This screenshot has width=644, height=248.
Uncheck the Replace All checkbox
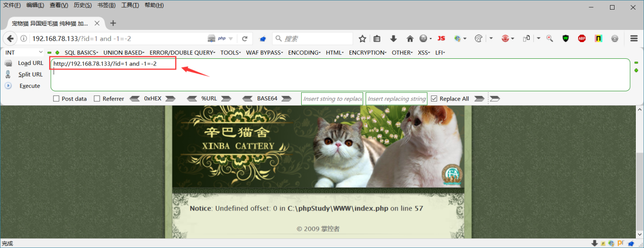coord(434,99)
